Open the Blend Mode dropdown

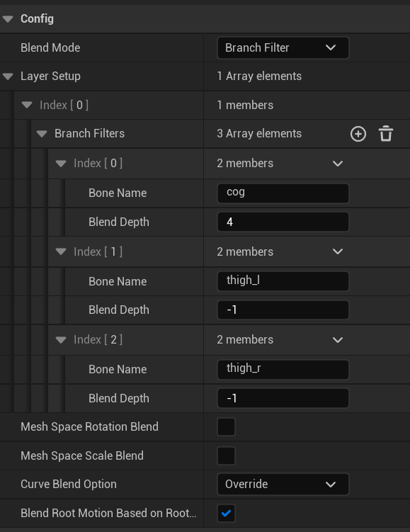tap(283, 48)
